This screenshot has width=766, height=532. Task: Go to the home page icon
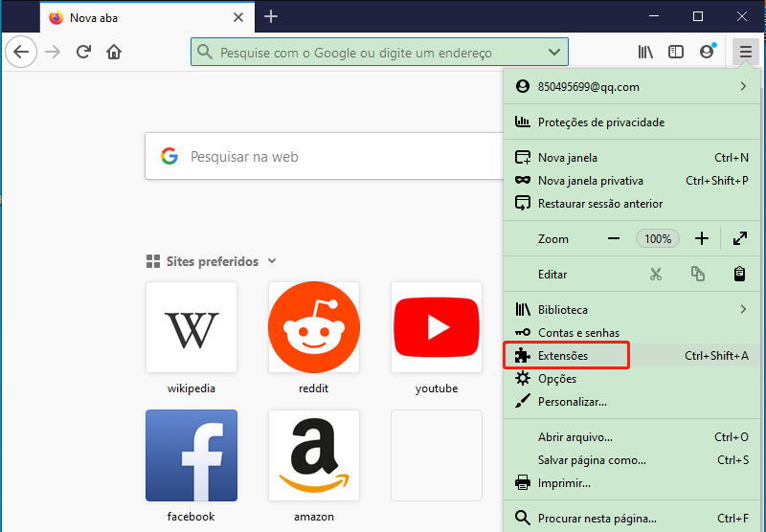coord(114,52)
